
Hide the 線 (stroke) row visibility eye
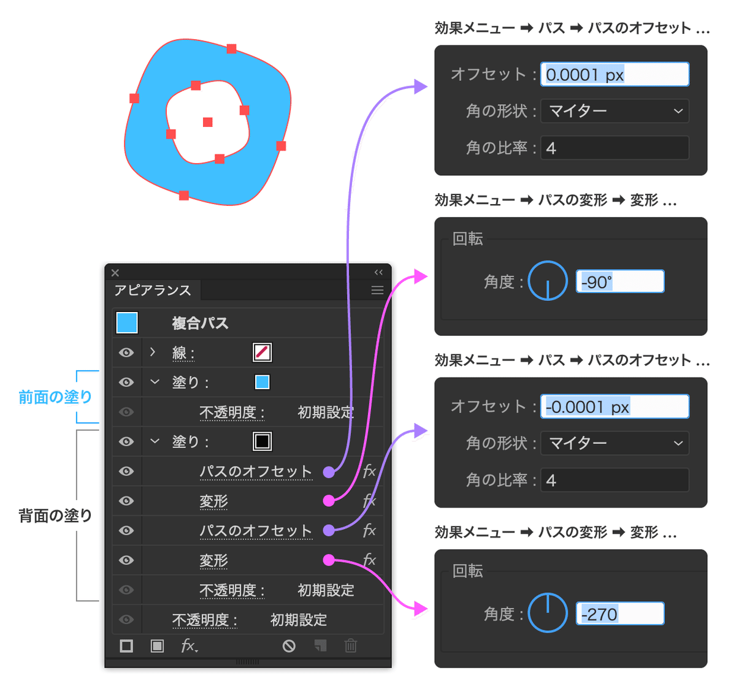[126, 352]
